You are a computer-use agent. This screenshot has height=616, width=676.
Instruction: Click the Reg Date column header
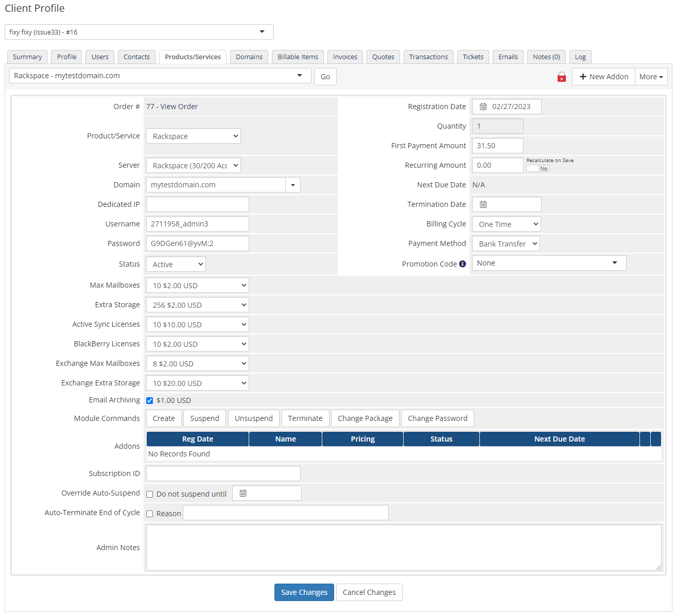coord(198,439)
